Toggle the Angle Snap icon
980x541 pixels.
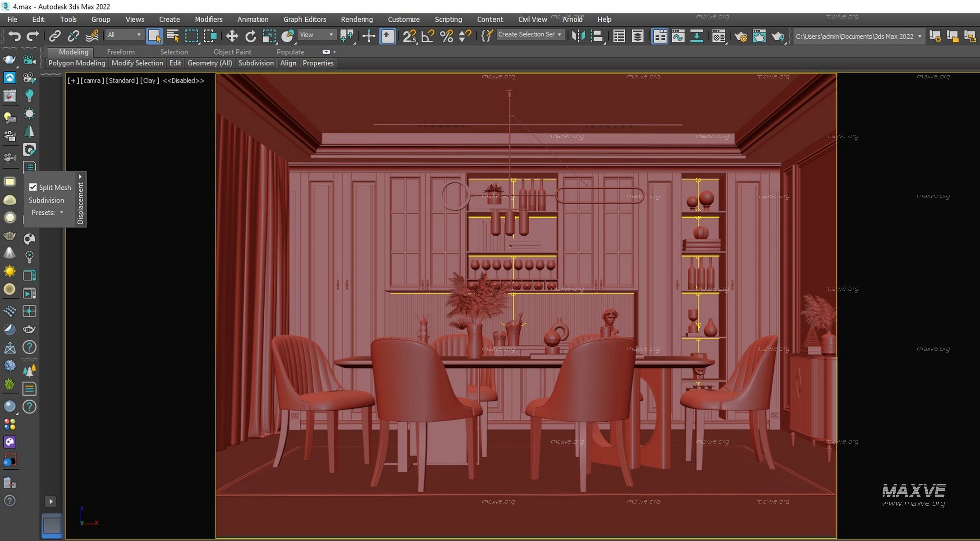[x=427, y=36]
